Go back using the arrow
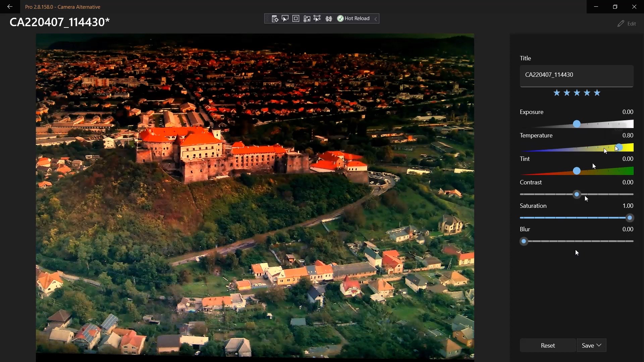The width and height of the screenshot is (644, 362). (10, 7)
